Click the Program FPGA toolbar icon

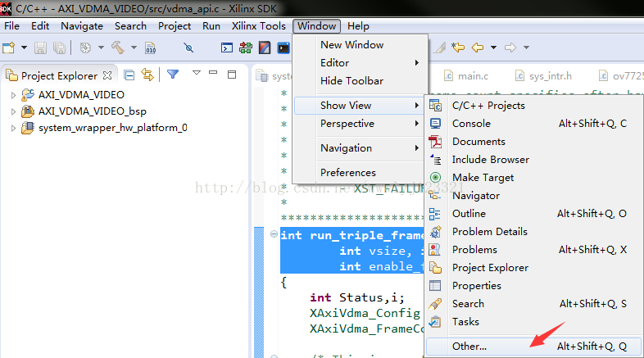pyautogui.click(x=246, y=48)
